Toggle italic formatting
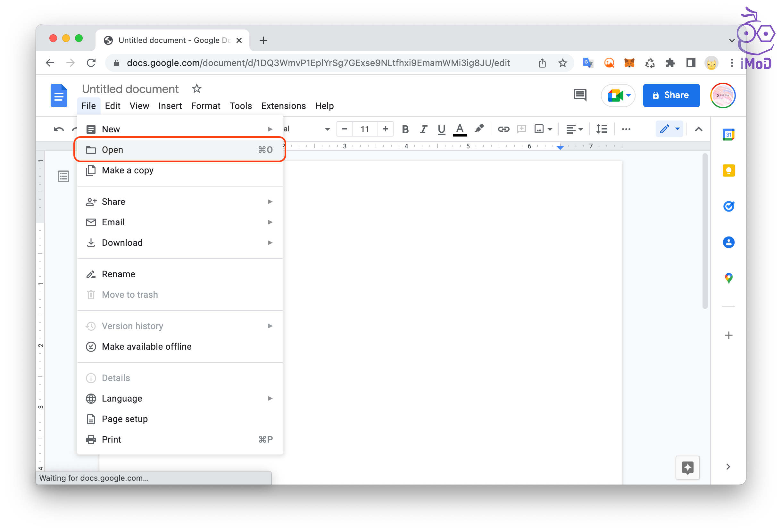The image size is (782, 532). click(423, 129)
